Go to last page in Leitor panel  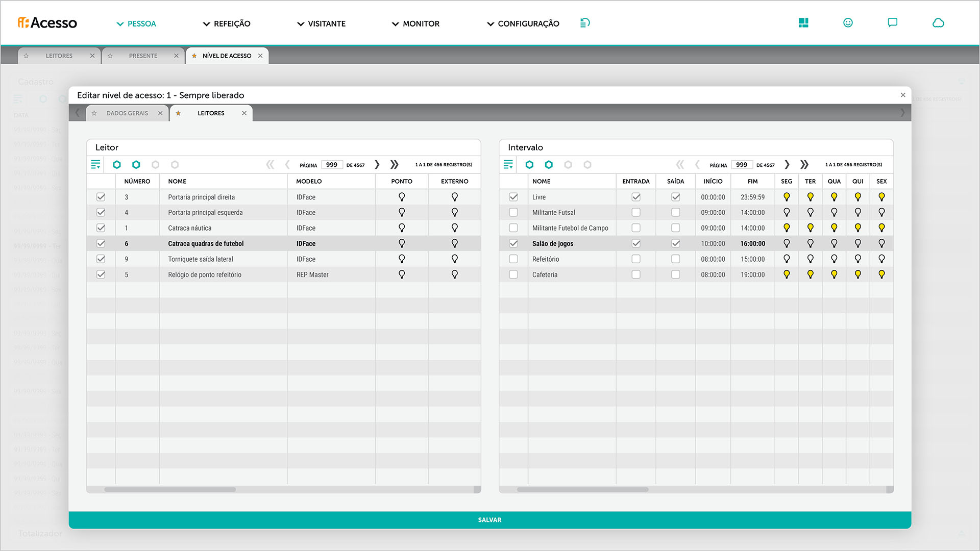pos(394,165)
